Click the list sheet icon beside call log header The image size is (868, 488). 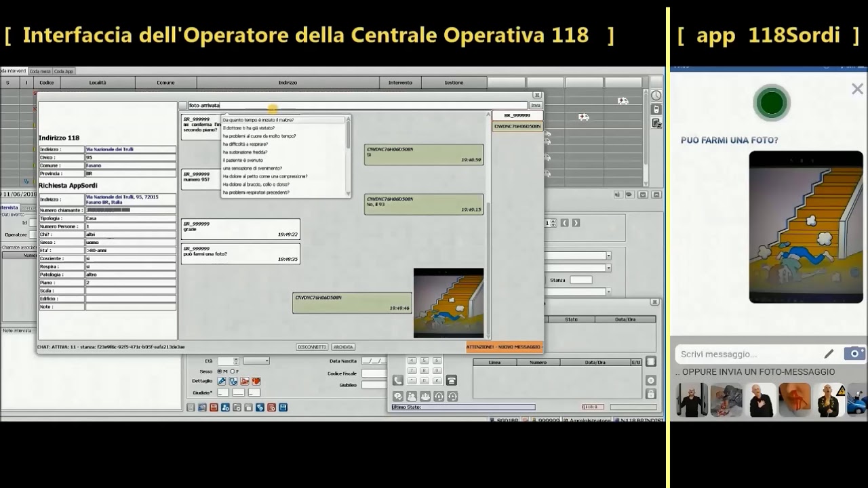click(x=651, y=362)
